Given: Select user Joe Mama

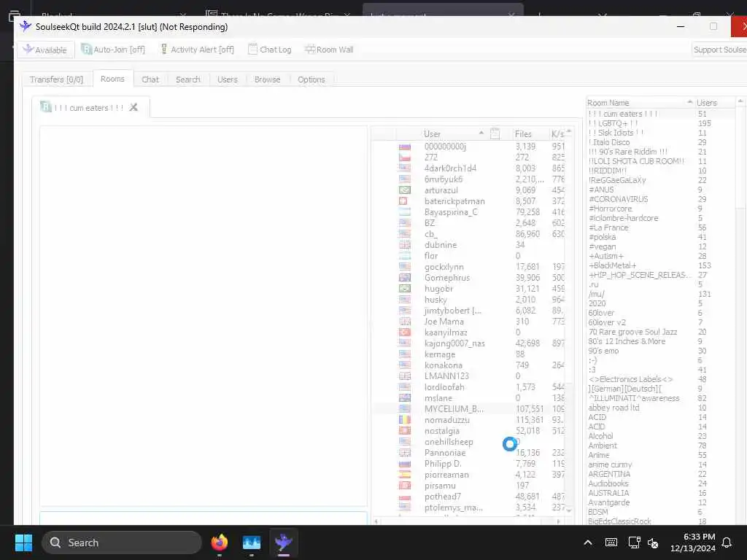Looking at the screenshot, I should (x=444, y=322).
